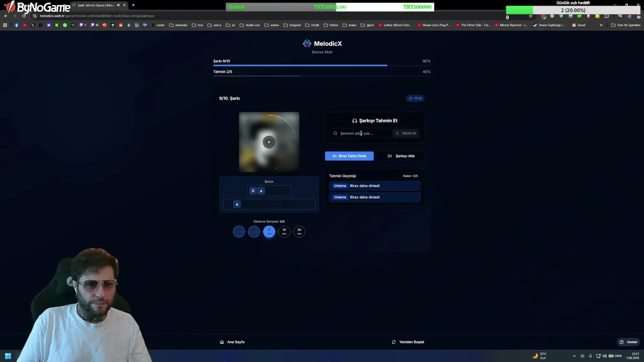Screen dimensions: 644x362
Task: Skip the song with Şarkıyı Atla
Action: coord(401,156)
